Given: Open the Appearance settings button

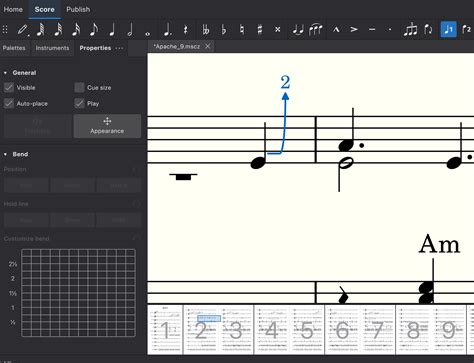Looking at the screenshot, I should pyautogui.click(x=107, y=126).
